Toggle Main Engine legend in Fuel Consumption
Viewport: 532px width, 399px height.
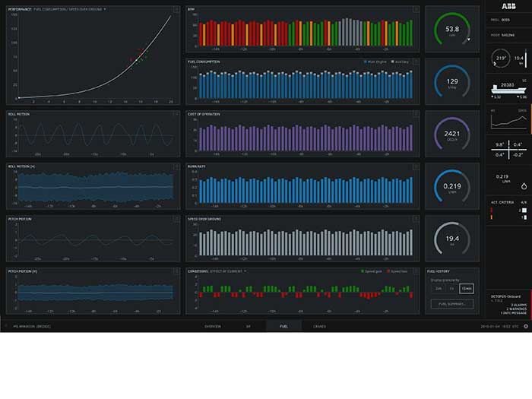[375, 62]
